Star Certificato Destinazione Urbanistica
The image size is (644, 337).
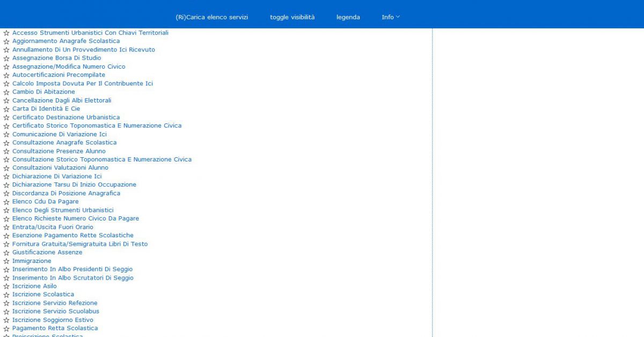point(6,118)
